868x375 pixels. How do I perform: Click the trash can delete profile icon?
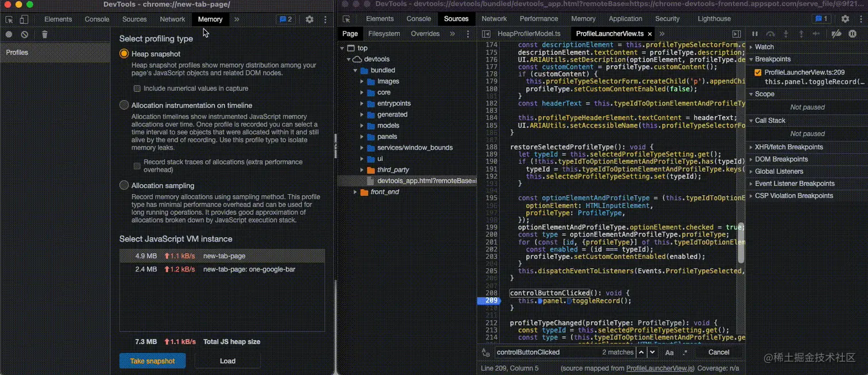pos(45,34)
